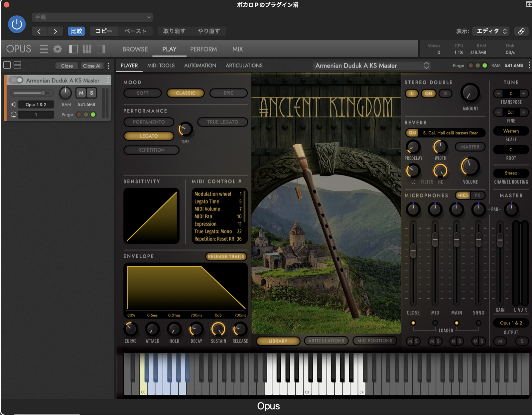Open rack output Opus 1 & 2 dropdown

tap(36, 104)
